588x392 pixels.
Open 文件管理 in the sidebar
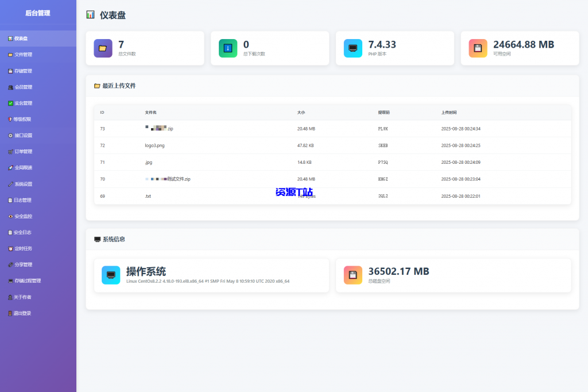click(x=26, y=55)
